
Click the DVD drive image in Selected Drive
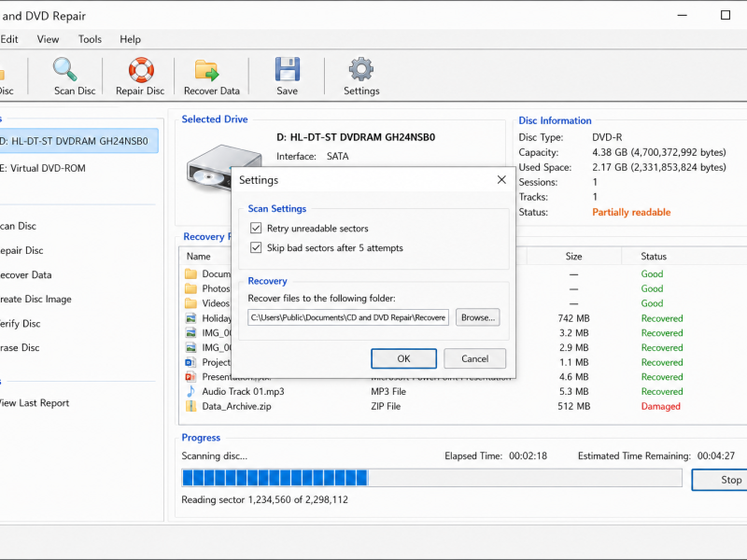208,169
